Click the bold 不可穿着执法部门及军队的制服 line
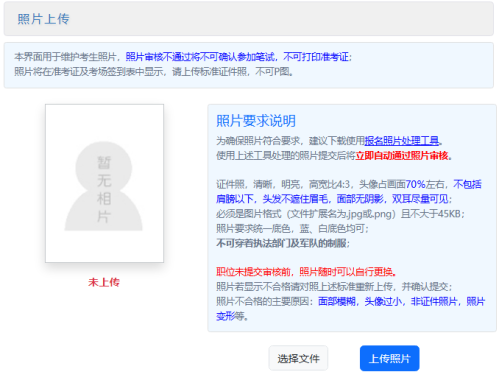Image resolution: width=499 pixels, height=383 pixels. (283, 243)
